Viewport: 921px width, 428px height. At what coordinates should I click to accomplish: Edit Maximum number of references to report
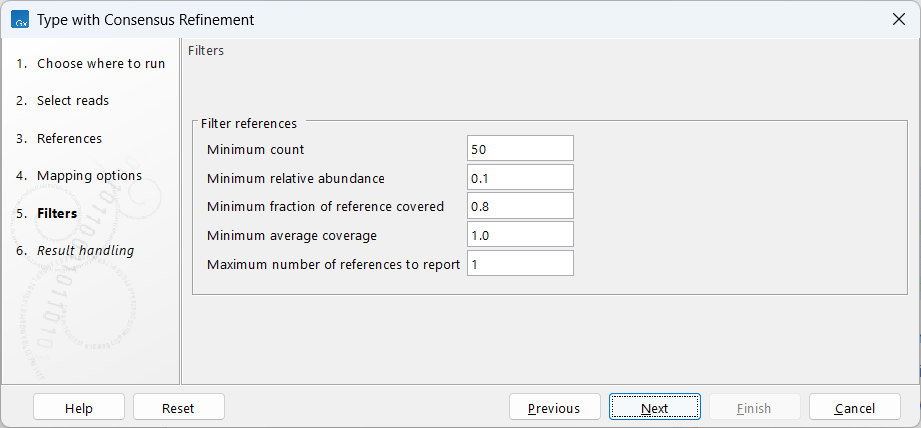(520, 264)
